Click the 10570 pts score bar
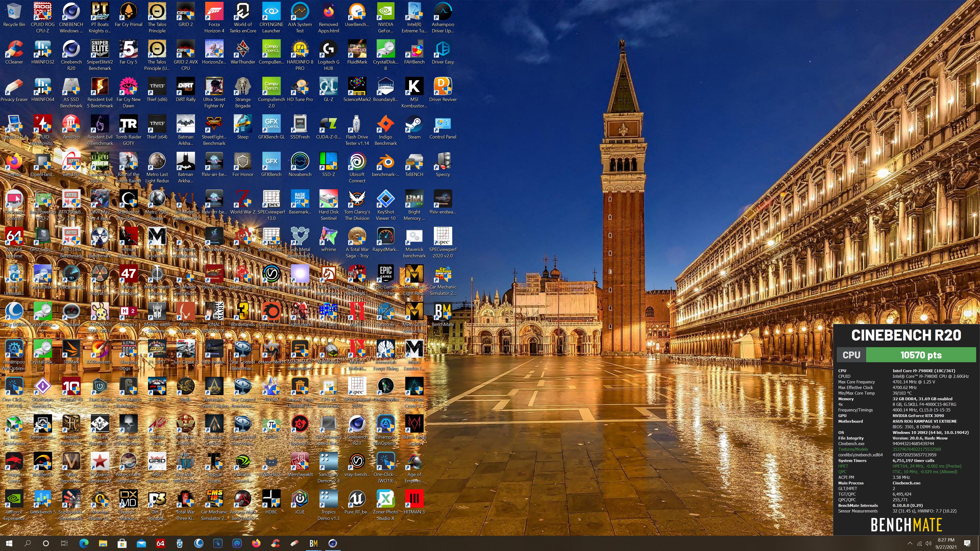The image size is (980, 551). click(921, 355)
